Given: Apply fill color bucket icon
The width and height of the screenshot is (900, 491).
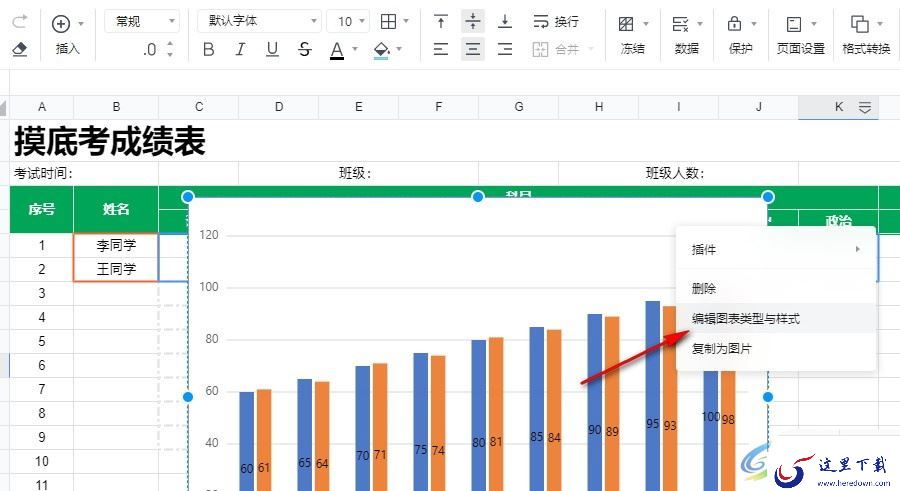Looking at the screenshot, I should click(x=381, y=51).
